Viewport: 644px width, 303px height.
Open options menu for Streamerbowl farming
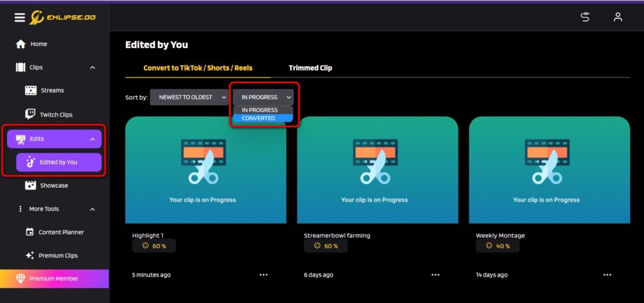[x=435, y=275]
